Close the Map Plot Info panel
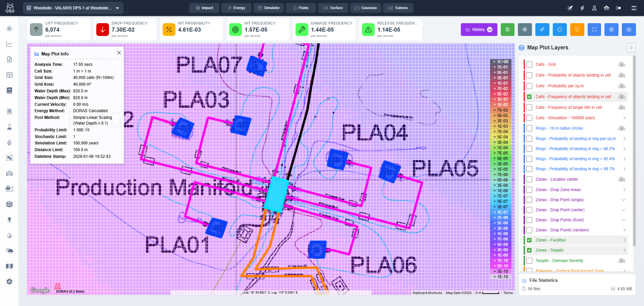The width and height of the screenshot is (644, 306). tap(119, 53)
